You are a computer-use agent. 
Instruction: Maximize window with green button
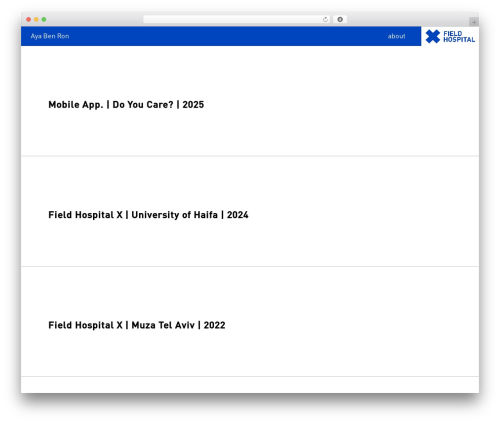[x=44, y=19]
